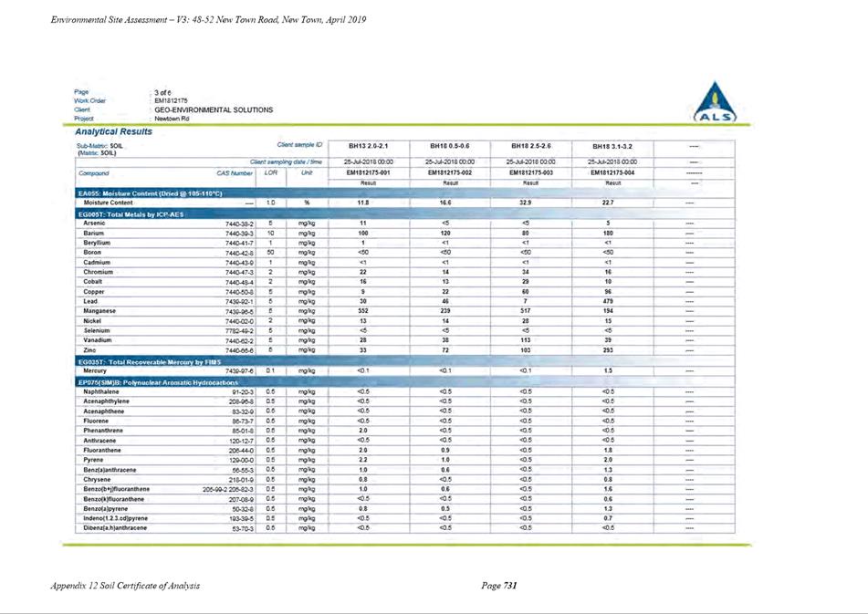This screenshot has width=868, height=614.
Task: Click the BH18 2.5-2.6 sample column header
Action: (531, 146)
